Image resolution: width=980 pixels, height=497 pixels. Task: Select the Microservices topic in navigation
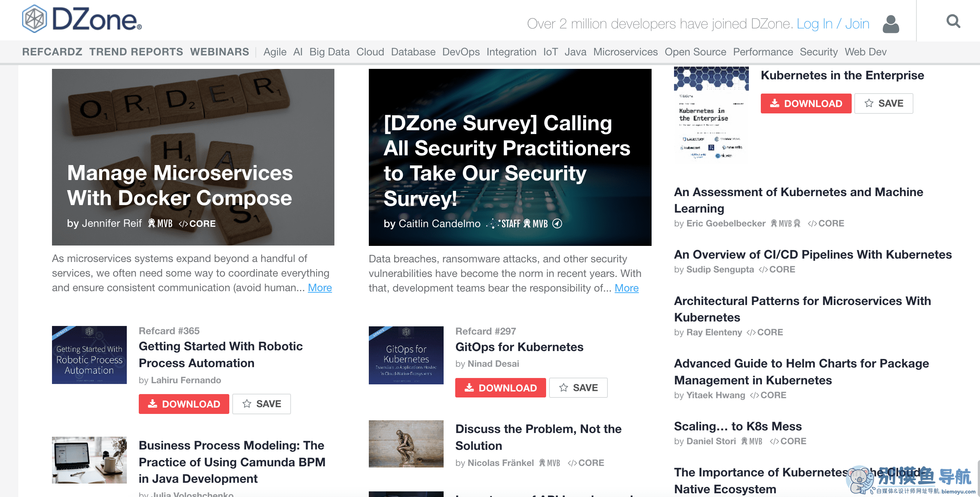click(x=625, y=52)
